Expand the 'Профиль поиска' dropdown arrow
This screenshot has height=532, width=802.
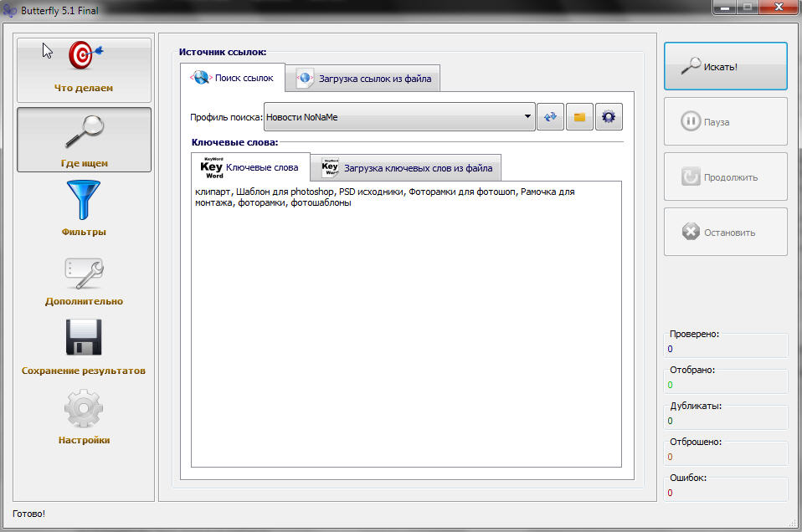(527, 116)
